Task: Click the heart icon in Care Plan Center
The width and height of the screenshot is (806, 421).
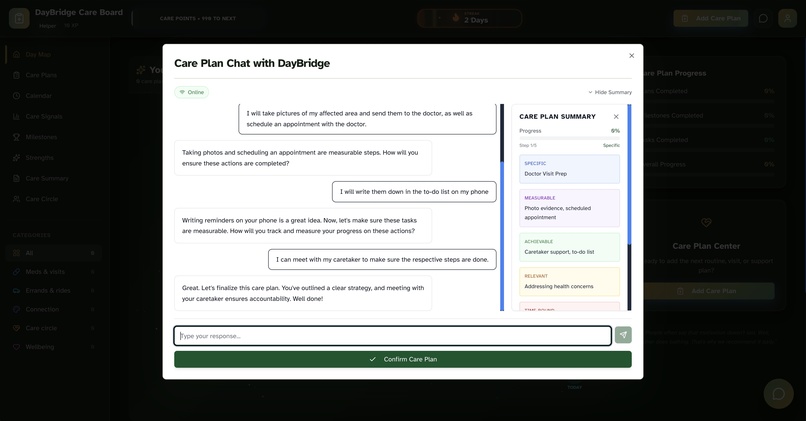Action: point(706,223)
